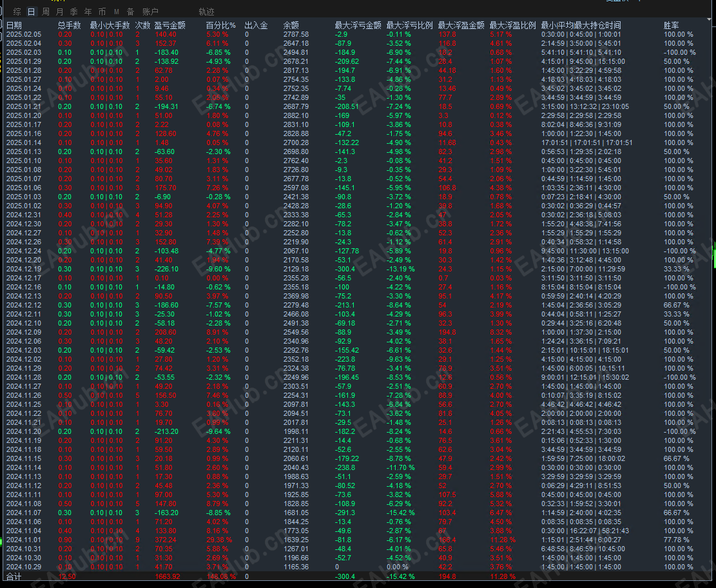Image resolution: width=716 pixels, height=588 pixels.
Task: Open the 季 quarterly tab
Action: [x=74, y=12]
